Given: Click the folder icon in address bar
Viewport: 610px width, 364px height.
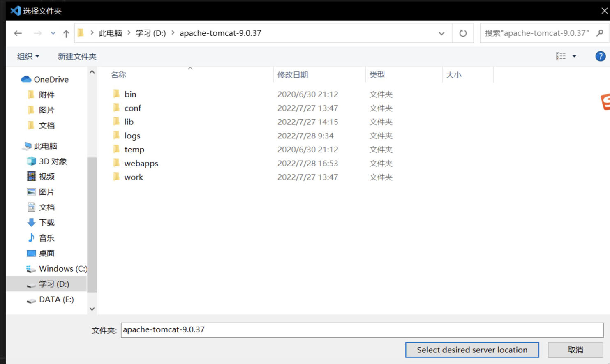Looking at the screenshot, I should 81,33.
